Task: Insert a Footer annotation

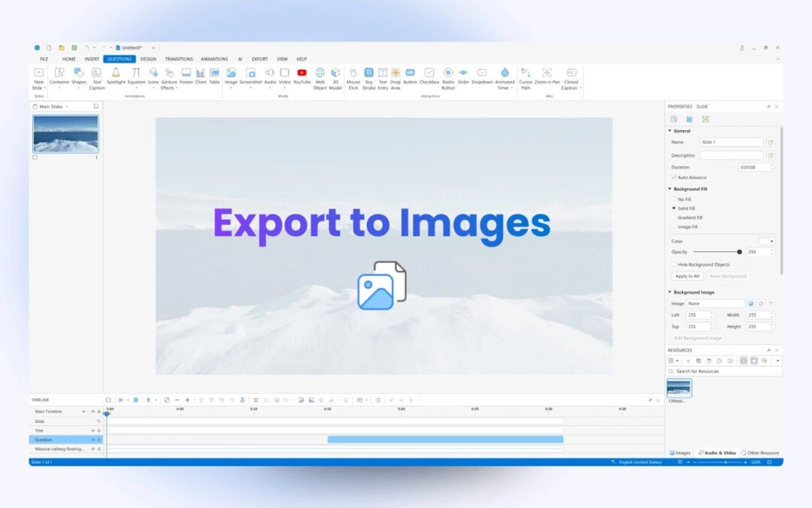Action: point(186,76)
